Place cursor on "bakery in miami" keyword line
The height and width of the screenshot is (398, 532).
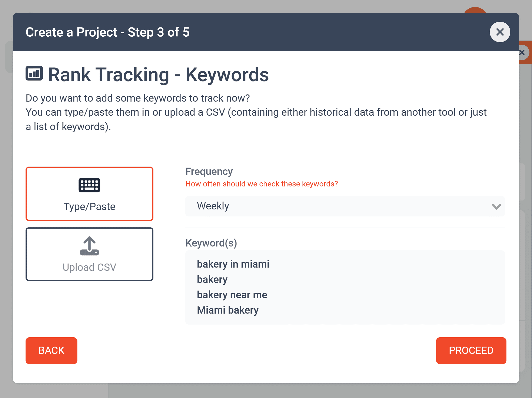pos(233,264)
